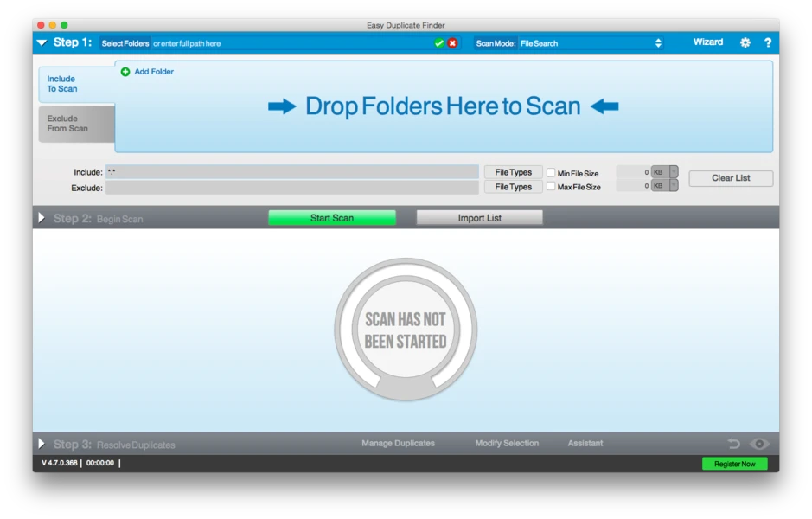Click the Exclude file mask field
Viewport: 812px width, 519px height.
pyautogui.click(x=292, y=187)
